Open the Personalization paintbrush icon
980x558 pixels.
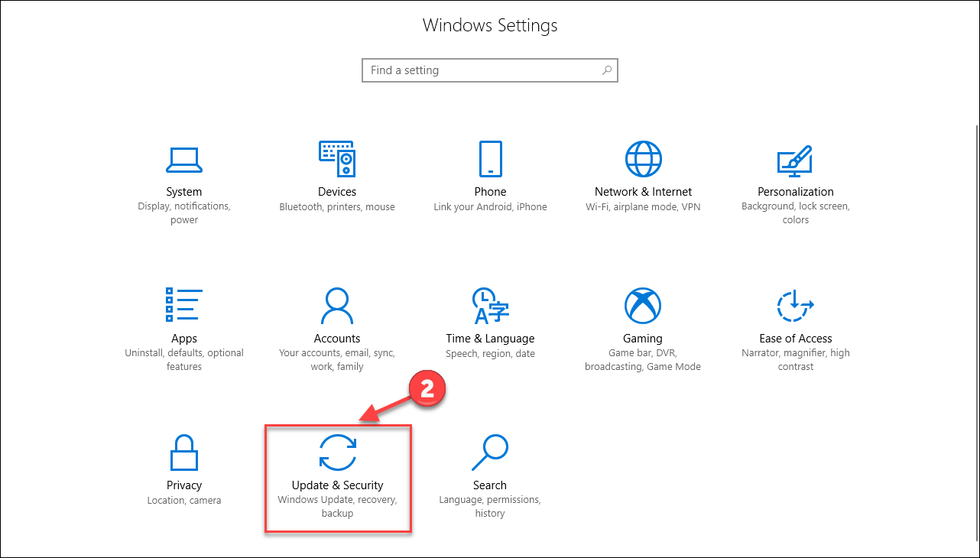point(795,160)
